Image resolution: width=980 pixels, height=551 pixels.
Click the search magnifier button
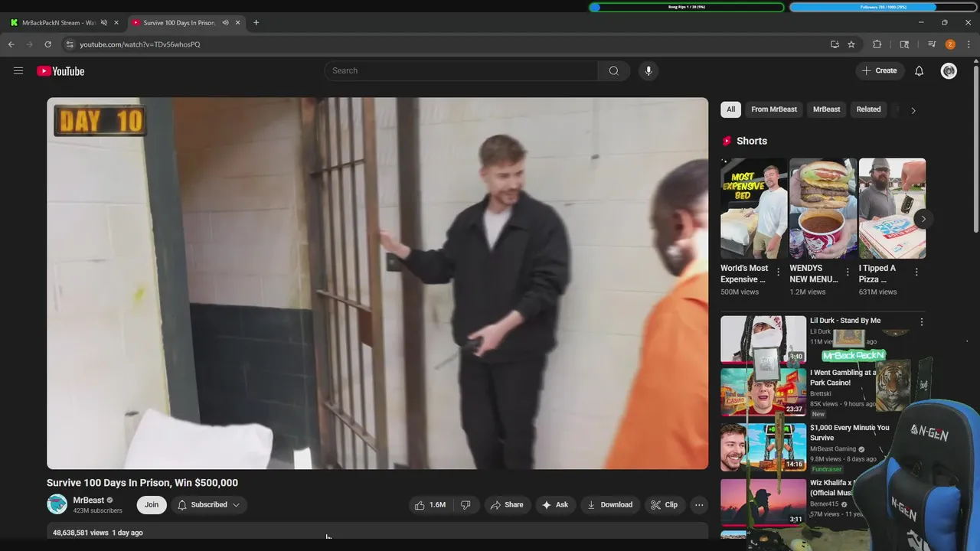614,70
